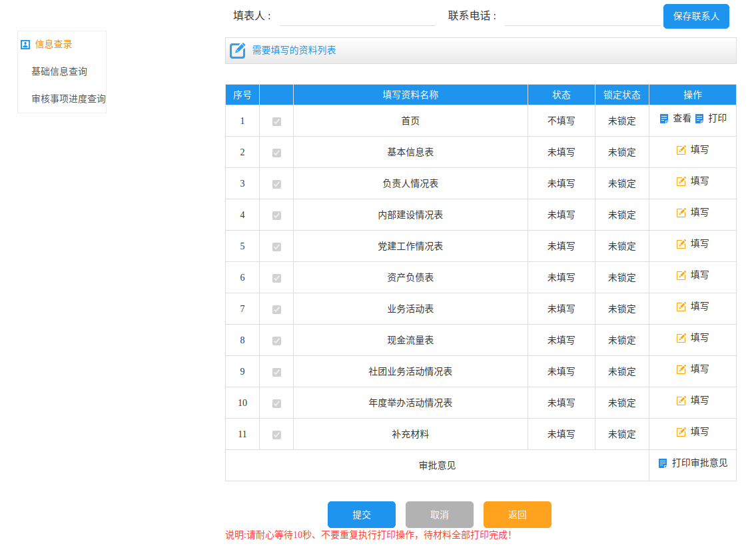Screen dimensions: 756x556
Task: Click the gray 取消 button
Action: point(440,515)
